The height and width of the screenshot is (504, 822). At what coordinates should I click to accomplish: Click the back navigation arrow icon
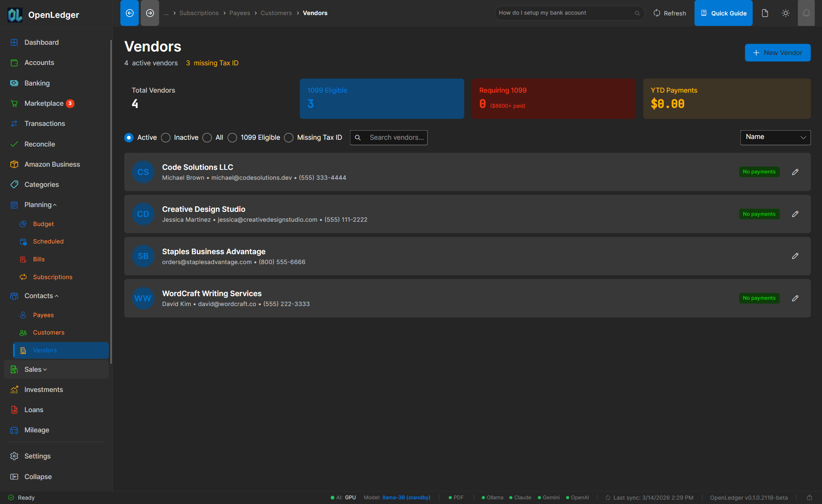[x=129, y=13]
